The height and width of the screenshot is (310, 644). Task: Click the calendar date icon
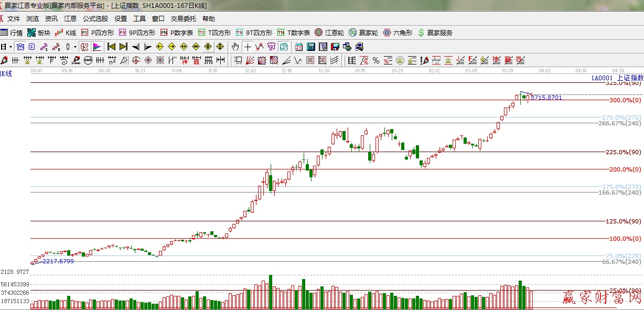pyautogui.click(x=298, y=47)
